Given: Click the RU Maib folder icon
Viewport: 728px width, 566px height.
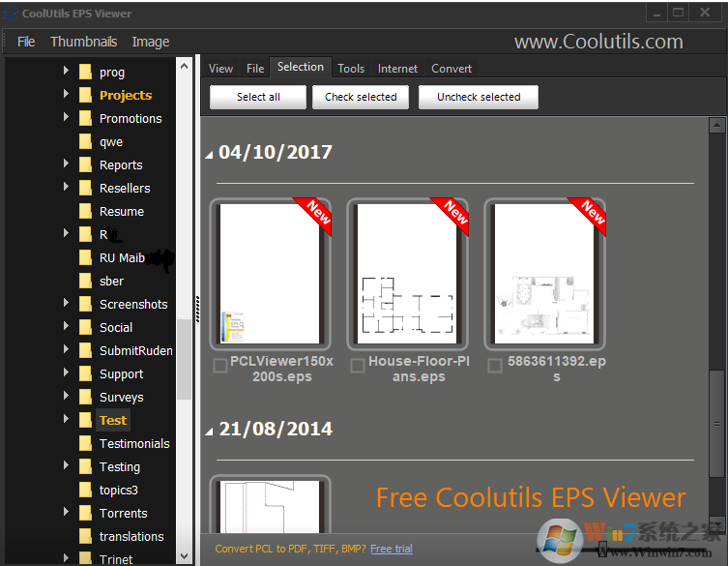Looking at the screenshot, I should point(85,258).
